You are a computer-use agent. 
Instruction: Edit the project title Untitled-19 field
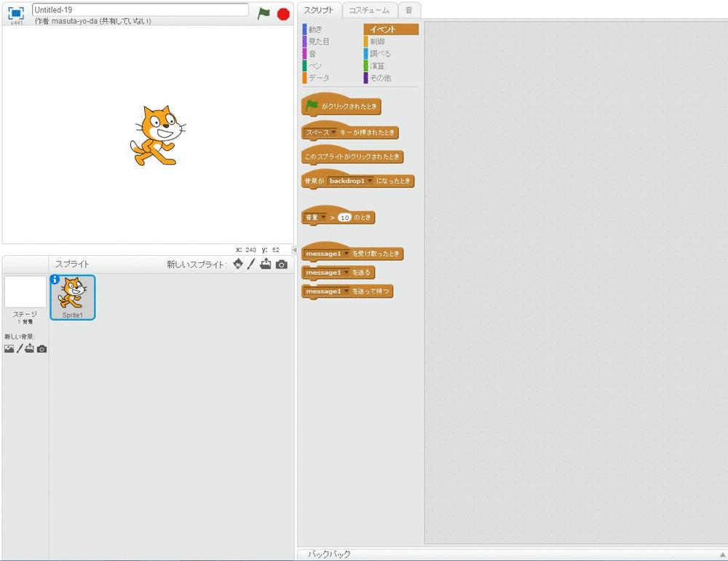click(x=141, y=9)
